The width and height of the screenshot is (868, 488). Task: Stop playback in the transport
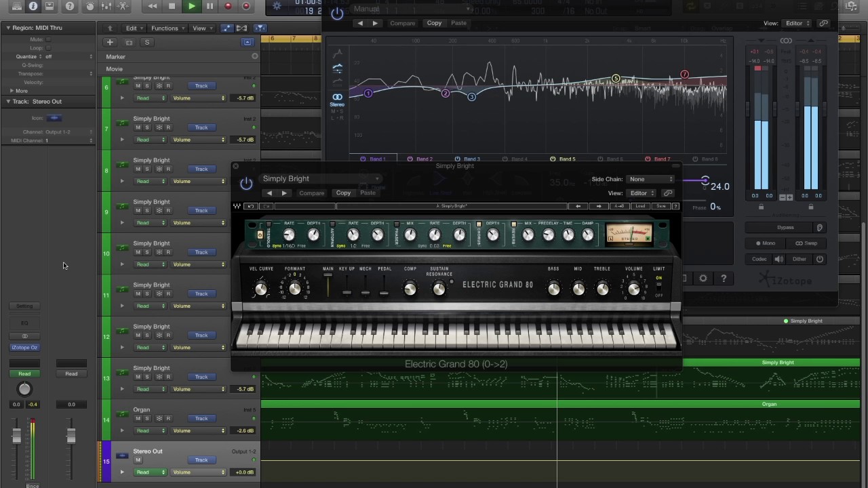172,6
